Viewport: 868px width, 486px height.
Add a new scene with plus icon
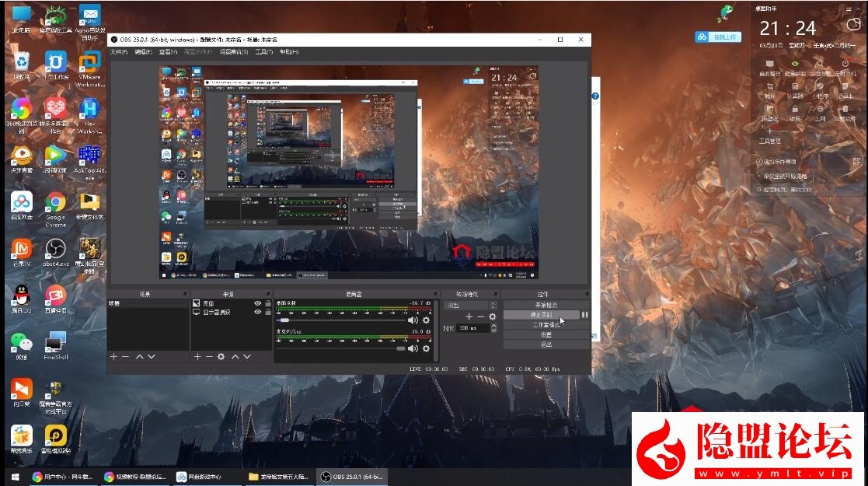113,356
